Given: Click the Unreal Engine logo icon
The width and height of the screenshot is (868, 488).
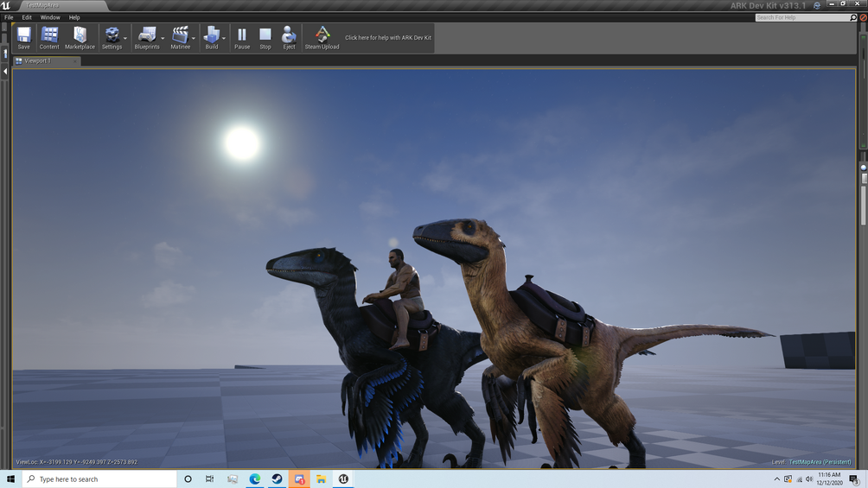Looking at the screenshot, I should click(x=6, y=5).
